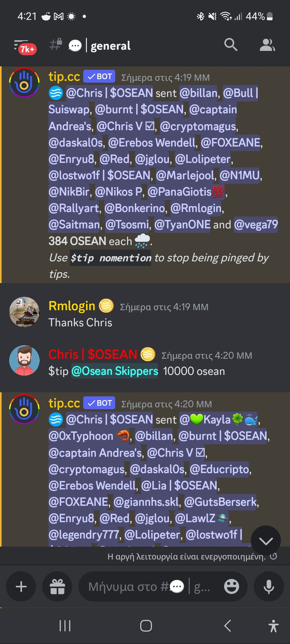Open the emoji picker smiley icon

(231, 586)
